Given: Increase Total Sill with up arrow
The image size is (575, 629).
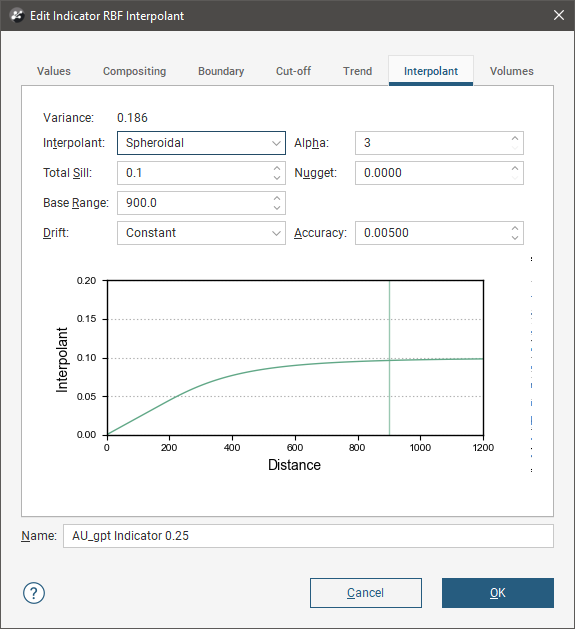Looking at the screenshot, I should coord(277,168).
